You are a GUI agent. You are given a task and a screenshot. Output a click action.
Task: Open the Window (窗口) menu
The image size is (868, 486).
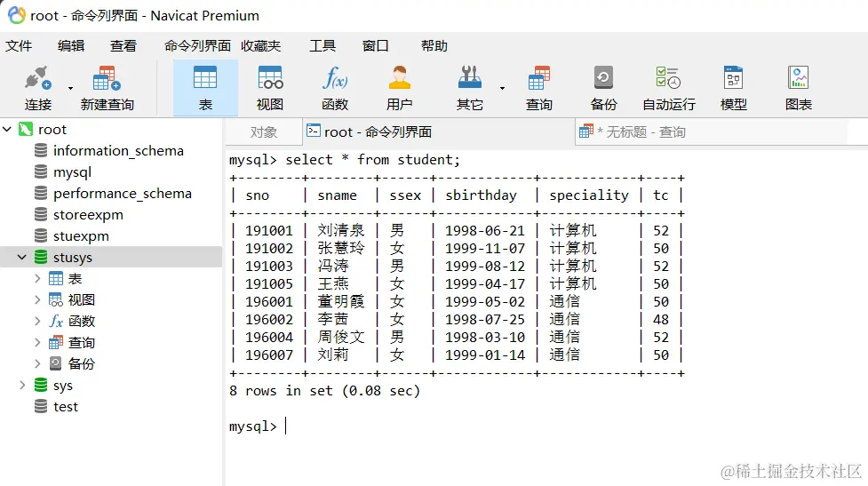click(375, 46)
